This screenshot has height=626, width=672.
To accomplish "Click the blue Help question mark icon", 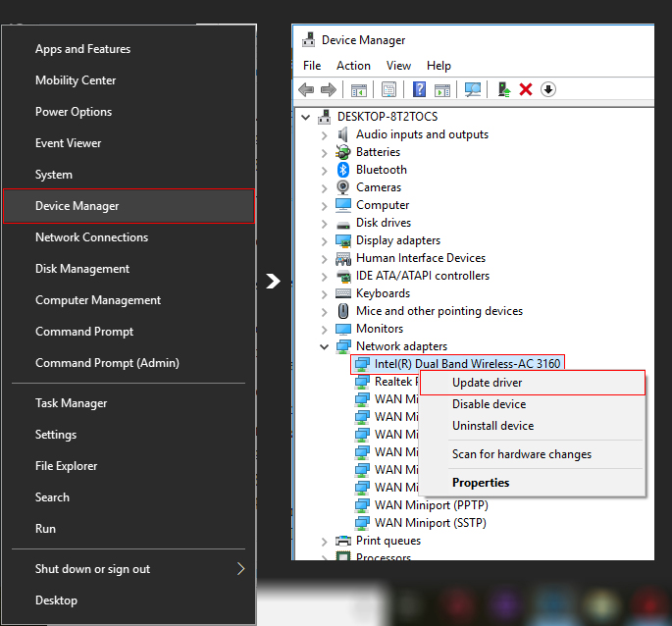I will pos(419,89).
